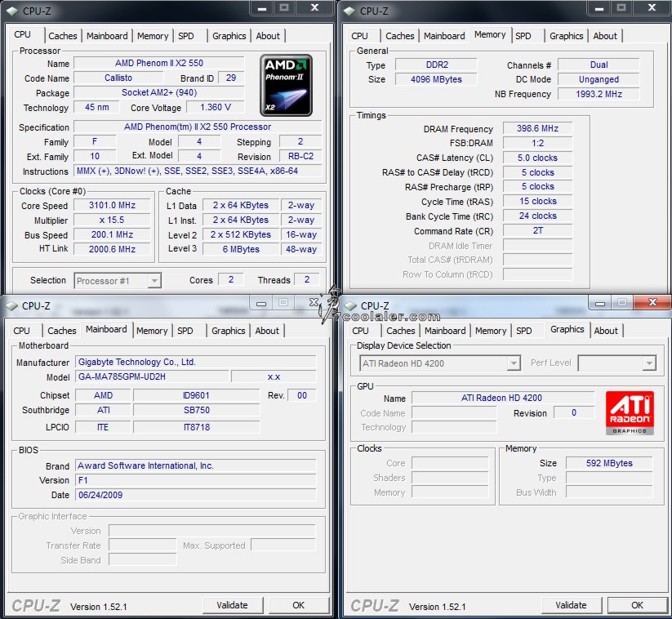The width and height of the screenshot is (672, 619).
Task: Open About tab in the Memory Timings window
Action: coord(605,36)
